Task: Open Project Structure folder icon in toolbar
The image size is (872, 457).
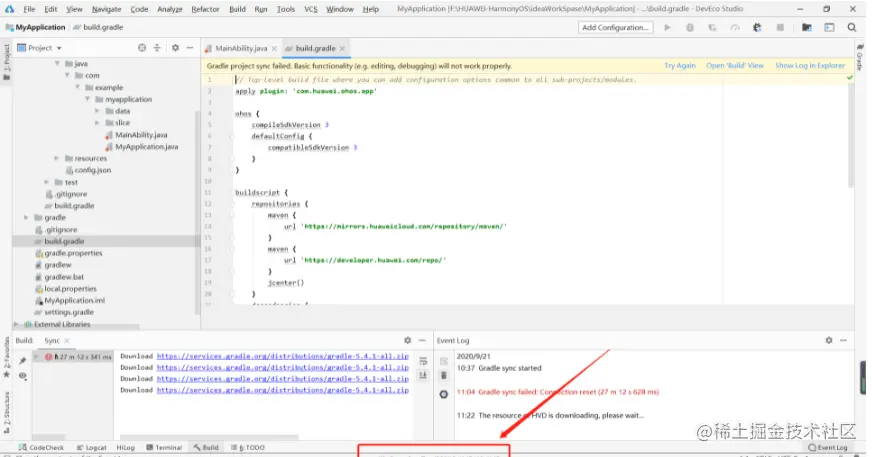Action: click(806, 27)
